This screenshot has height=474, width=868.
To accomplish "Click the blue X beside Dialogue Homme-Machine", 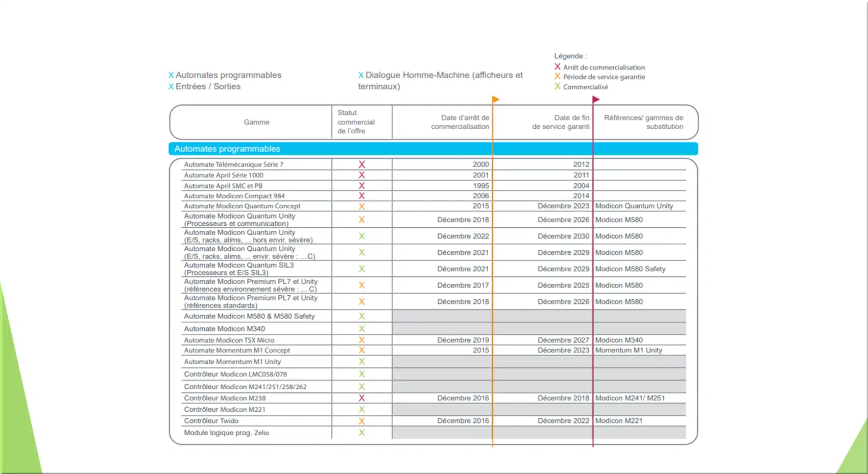I will pos(361,75).
